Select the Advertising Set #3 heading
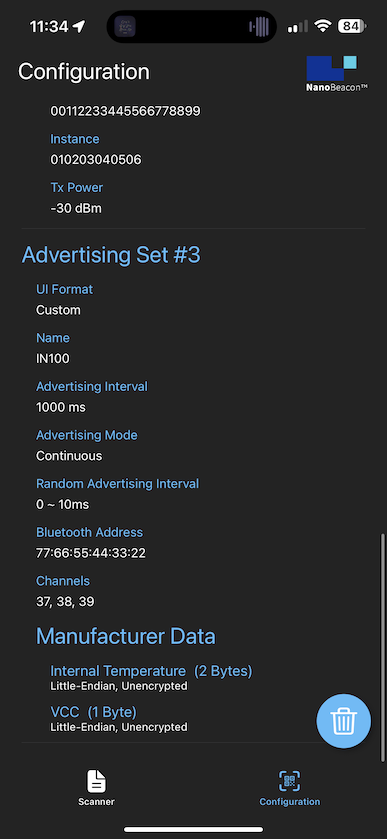 click(x=111, y=255)
